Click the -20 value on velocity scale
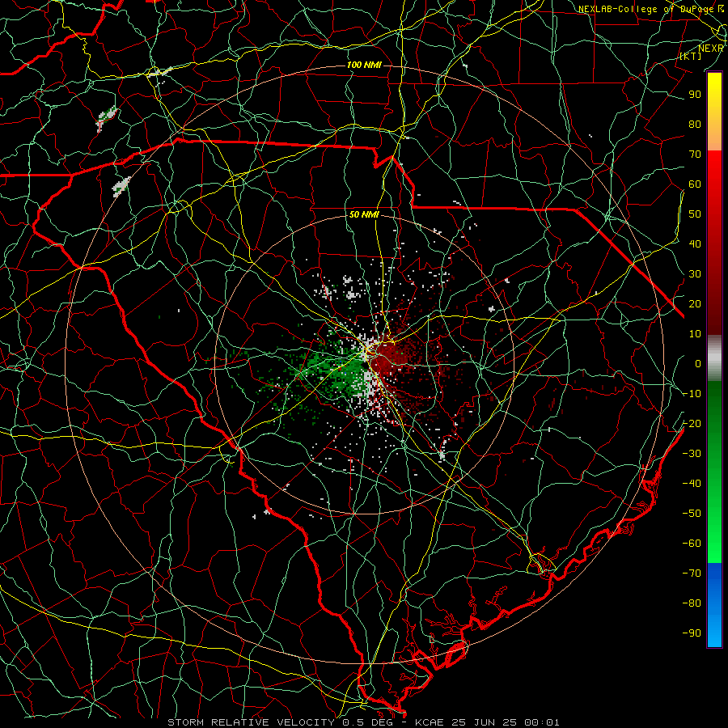This screenshot has width=728, height=728. click(692, 424)
